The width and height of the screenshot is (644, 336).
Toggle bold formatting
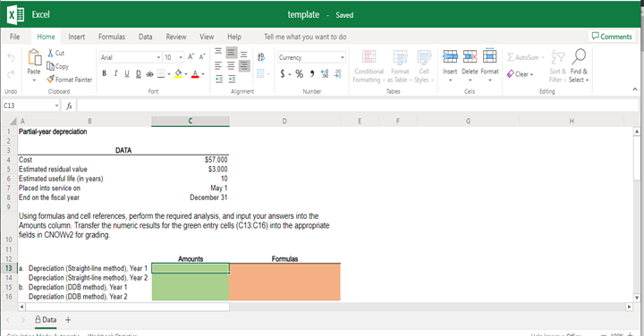[x=105, y=74]
